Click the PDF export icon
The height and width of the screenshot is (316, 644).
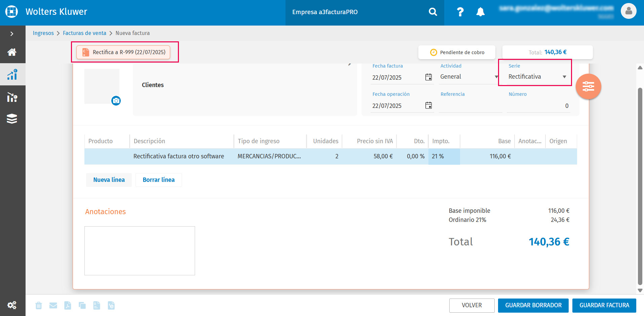(68, 305)
